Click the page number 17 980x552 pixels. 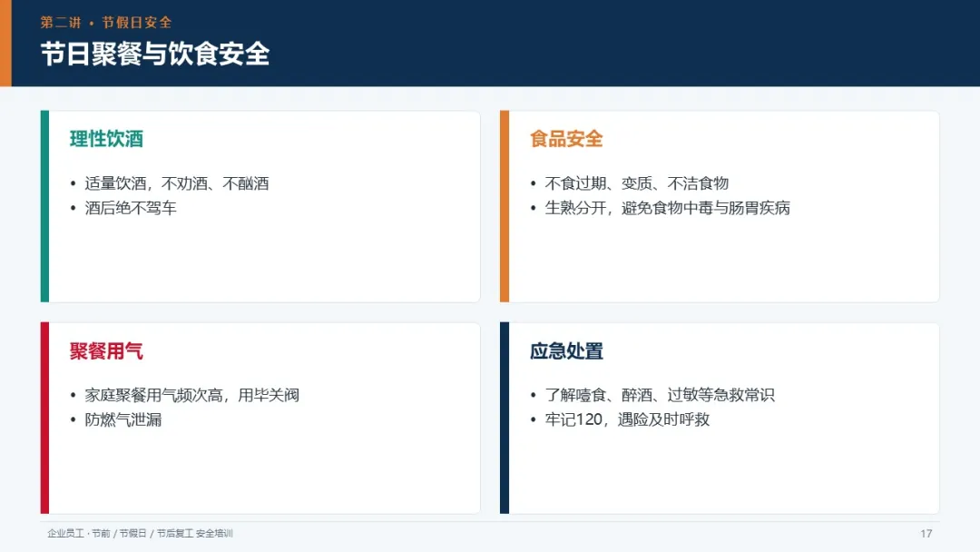926,533
